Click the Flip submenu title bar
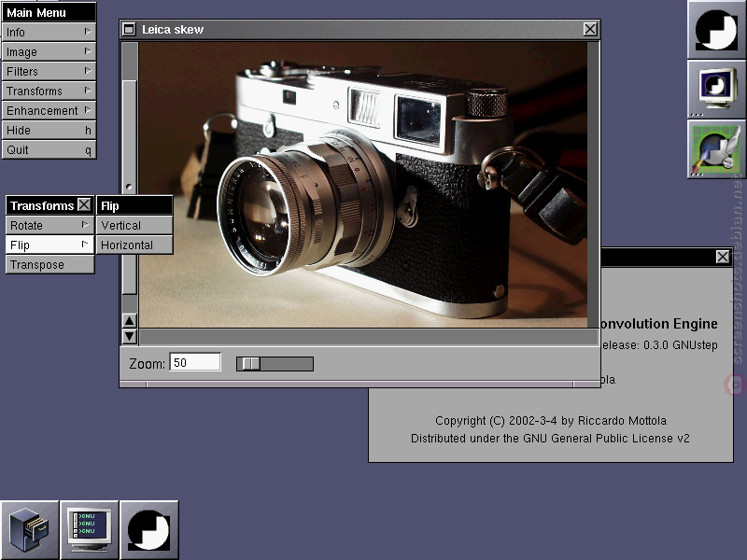Screen dimensions: 747x560 click(134, 205)
